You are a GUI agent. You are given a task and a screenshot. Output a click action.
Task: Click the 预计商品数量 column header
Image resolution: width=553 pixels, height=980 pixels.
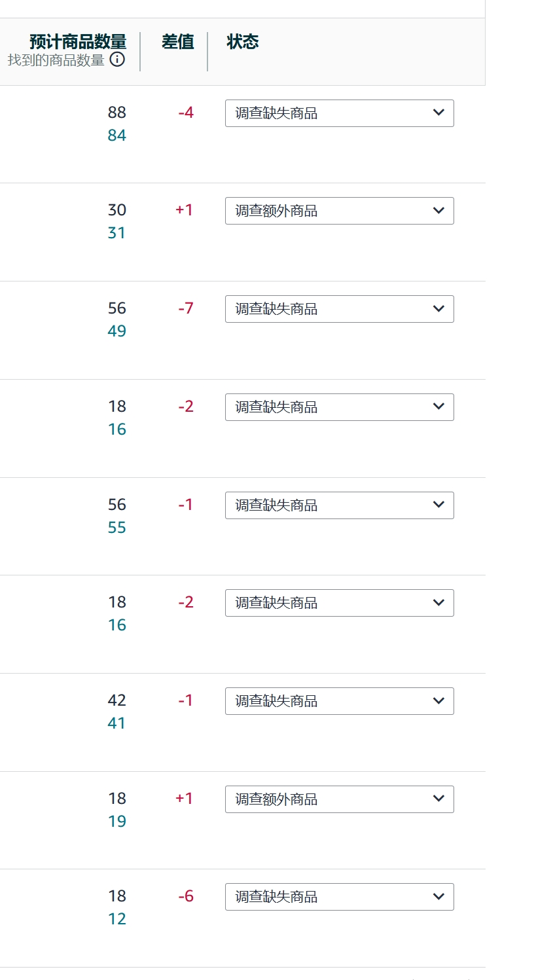click(78, 42)
